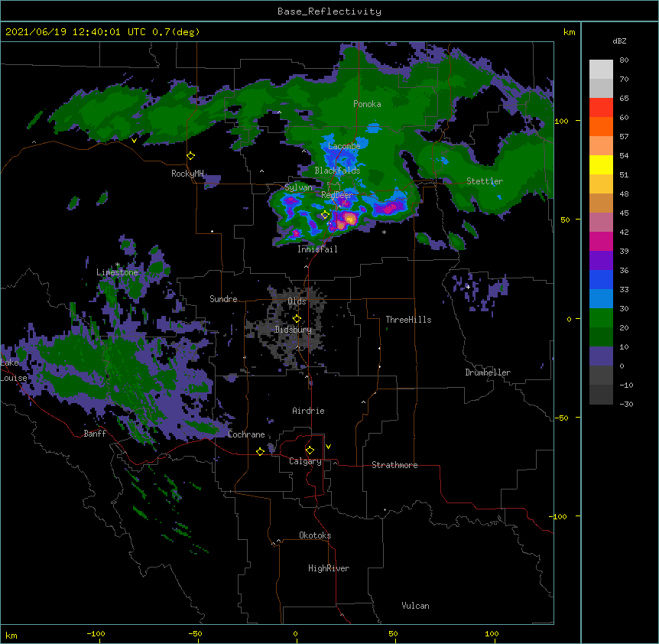This screenshot has width=659, height=644.
Task: Select the Blackfalds label
Action: 337,171
